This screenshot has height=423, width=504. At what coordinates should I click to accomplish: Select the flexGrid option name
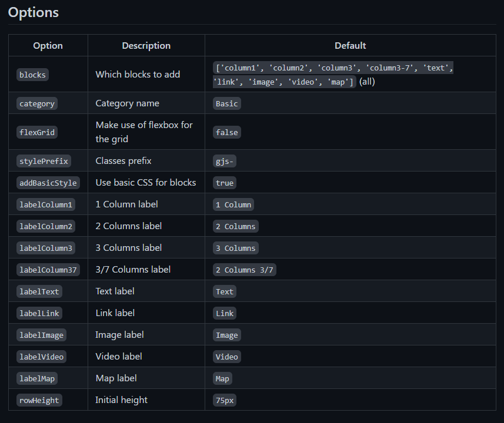tap(37, 132)
